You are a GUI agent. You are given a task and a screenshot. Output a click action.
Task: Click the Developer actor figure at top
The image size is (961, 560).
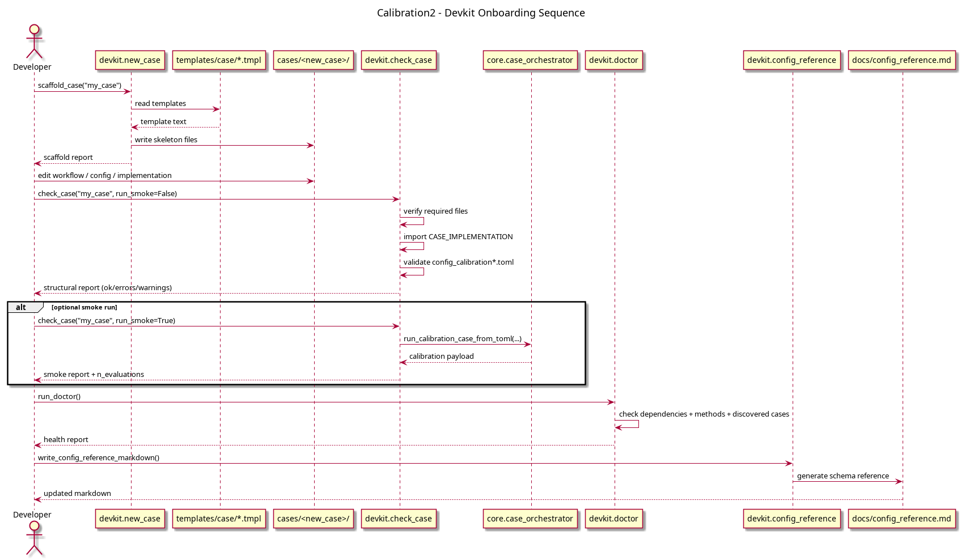(34, 41)
